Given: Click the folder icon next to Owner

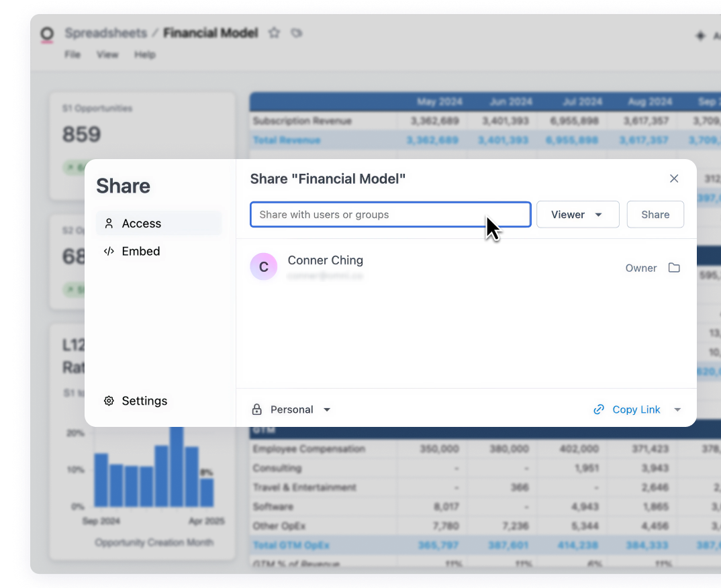Looking at the screenshot, I should point(674,268).
